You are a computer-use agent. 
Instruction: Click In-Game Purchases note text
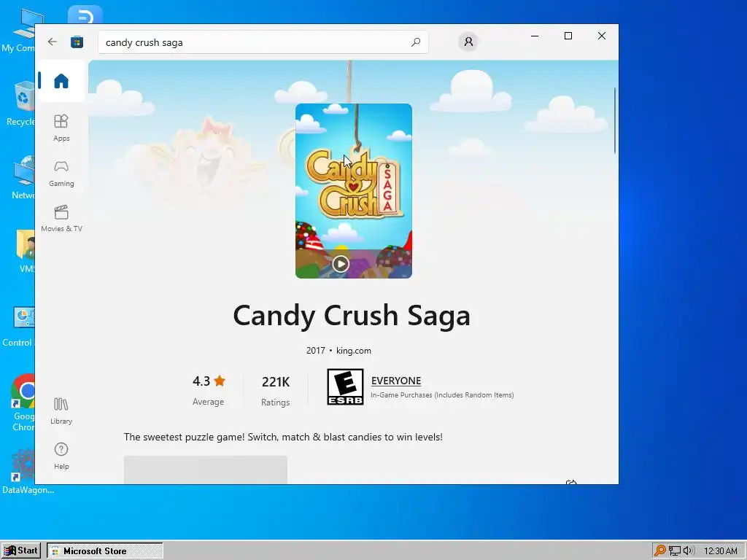click(442, 394)
